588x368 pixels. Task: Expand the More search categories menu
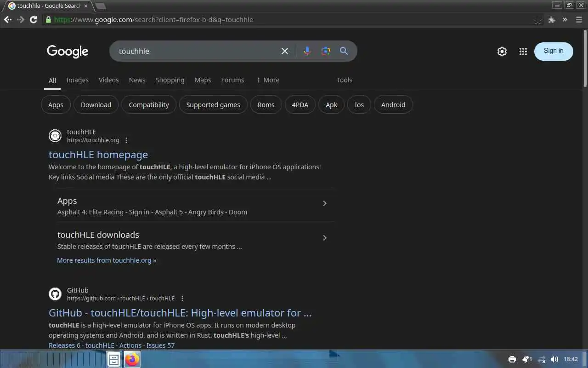(x=268, y=80)
